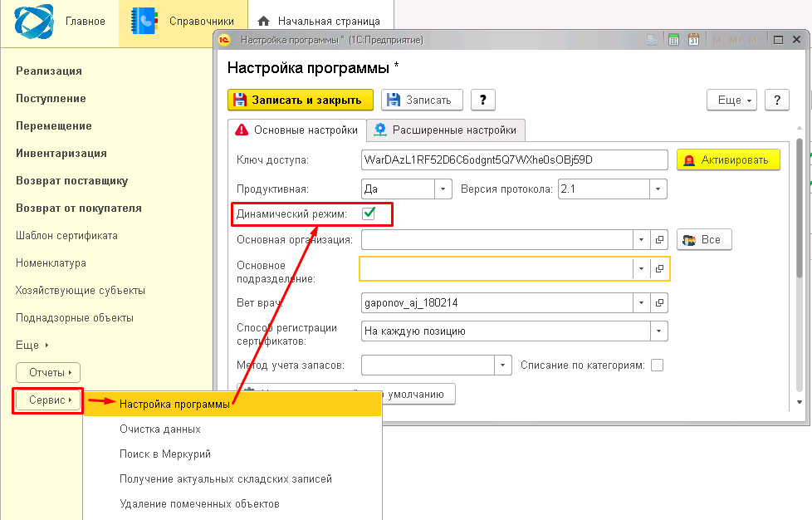
Task: Click the scrollbar up arrow in dialog
Action: pyautogui.click(x=800, y=128)
